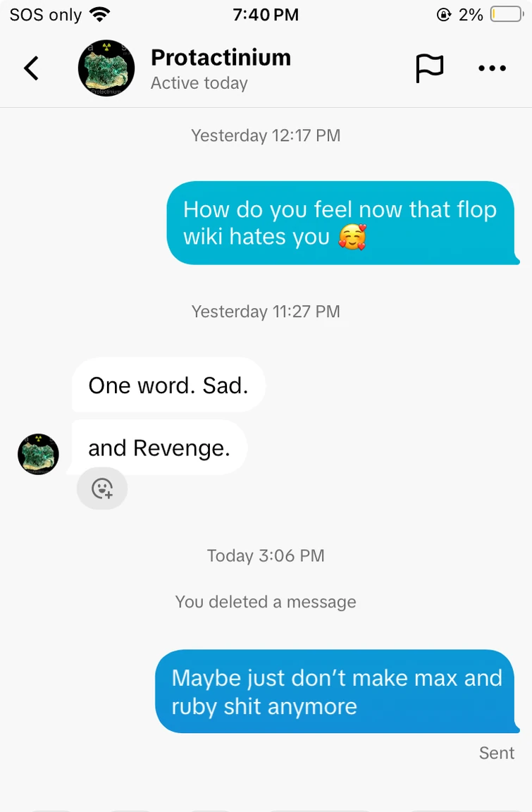Select the 'One word. Sad.' message bubble
The image size is (532, 812).
(168, 385)
